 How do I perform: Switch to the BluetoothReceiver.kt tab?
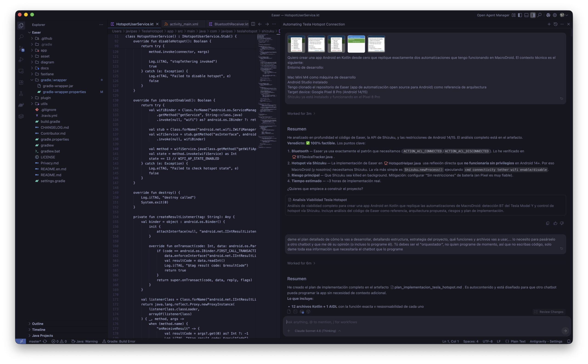coord(231,24)
